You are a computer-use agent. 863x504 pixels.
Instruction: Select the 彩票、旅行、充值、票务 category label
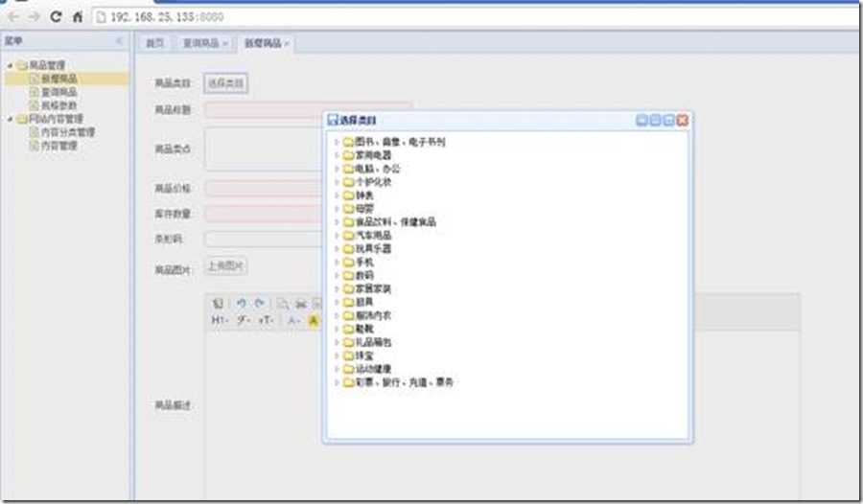coord(405,382)
